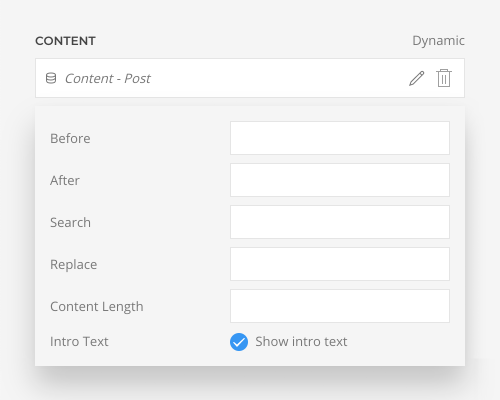The image size is (500, 400).
Task: Click the pencil edit icon
Action: (417, 78)
